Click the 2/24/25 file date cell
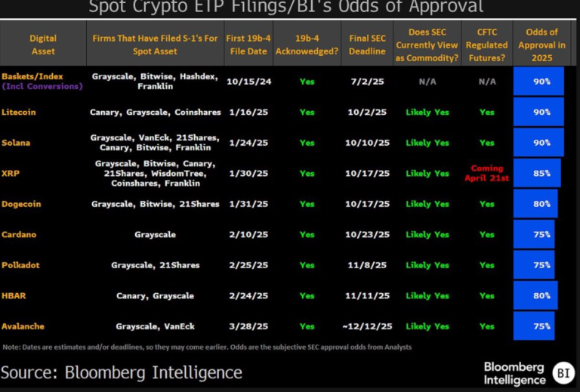The width and height of the screenshot is (580, 392). pyautogui.click(x=248, y=296)
